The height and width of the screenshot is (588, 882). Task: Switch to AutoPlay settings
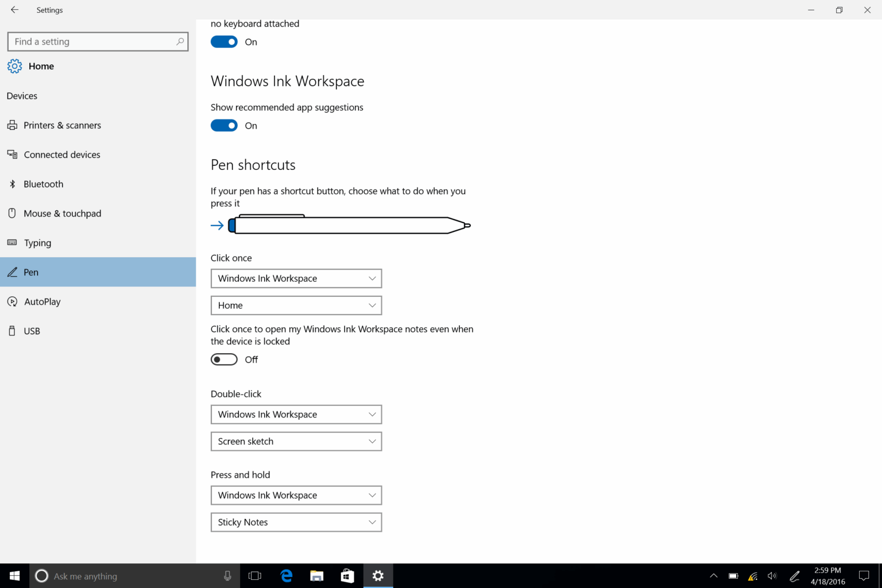tap(41, 301)
